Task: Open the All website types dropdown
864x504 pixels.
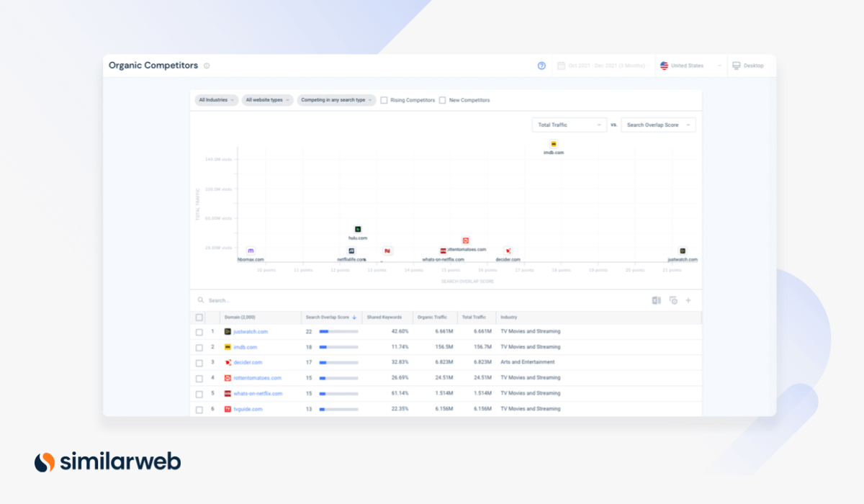Action: 268,100
